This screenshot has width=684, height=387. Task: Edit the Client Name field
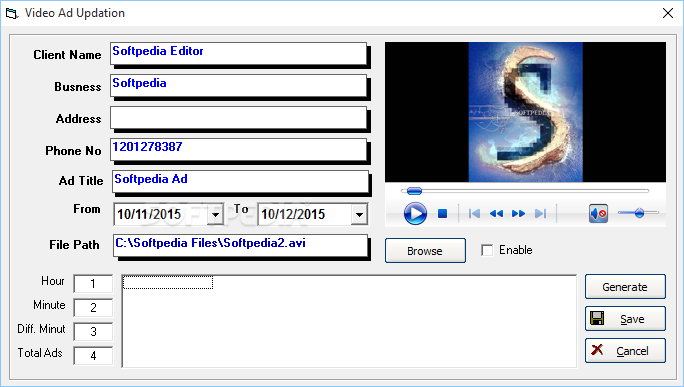coord(238,54)
